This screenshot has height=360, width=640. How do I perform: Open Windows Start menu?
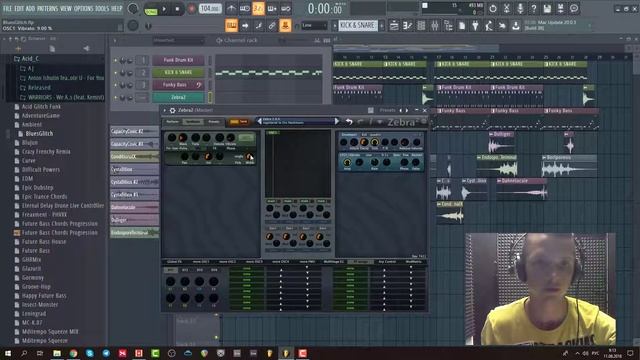click(x=8, y=353)
